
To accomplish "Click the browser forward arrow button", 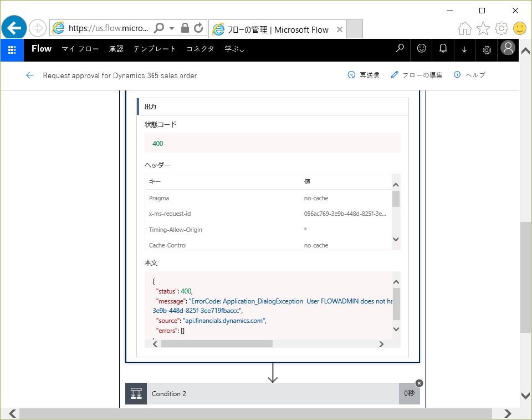I will (x=37, y=28).
